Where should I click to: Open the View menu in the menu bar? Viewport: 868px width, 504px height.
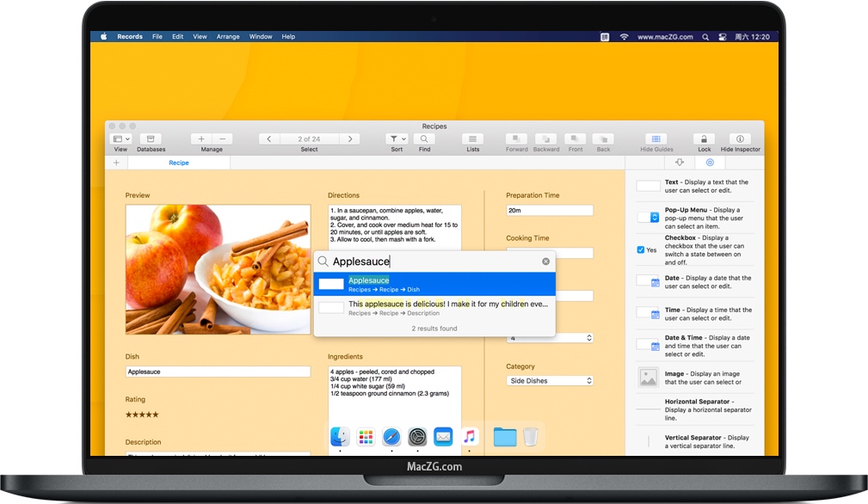pos(200,37)
